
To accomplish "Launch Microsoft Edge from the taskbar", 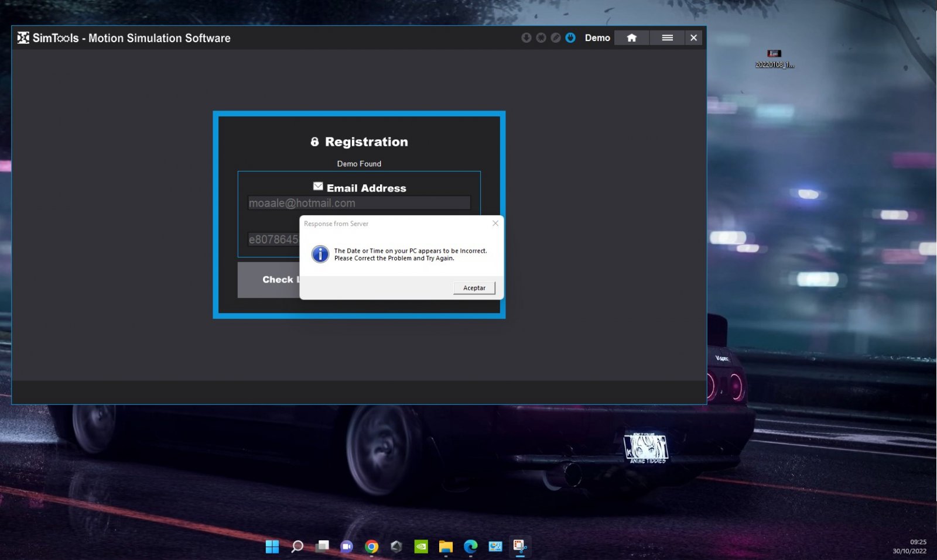I will (471, 547).
